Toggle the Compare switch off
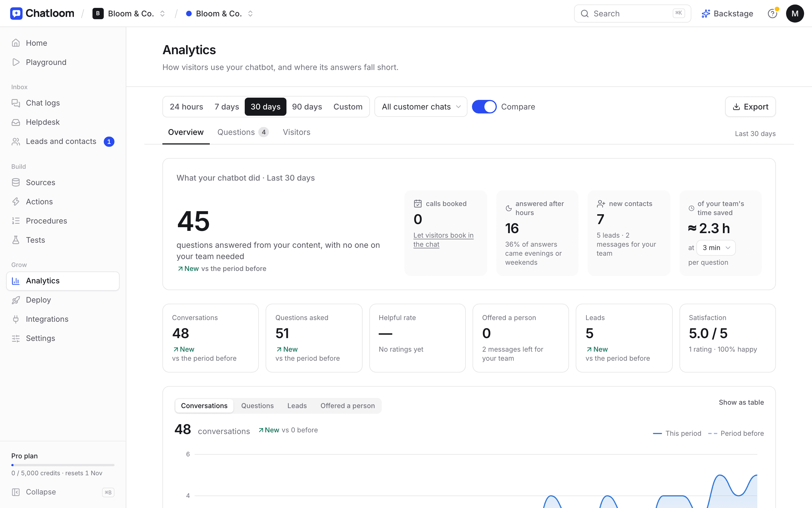Image resolution: width=812 pixels, height=508 pixels. coord(484,107)
